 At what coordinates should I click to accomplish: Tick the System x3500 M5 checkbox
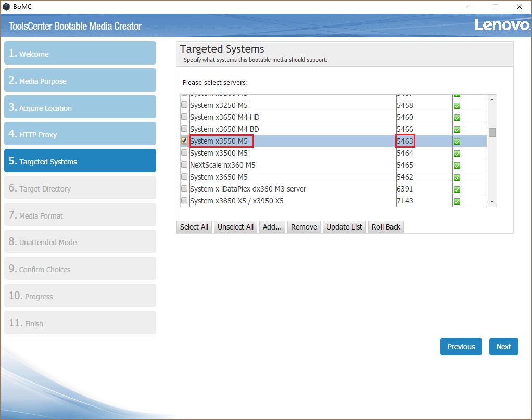tap(184, 152)
